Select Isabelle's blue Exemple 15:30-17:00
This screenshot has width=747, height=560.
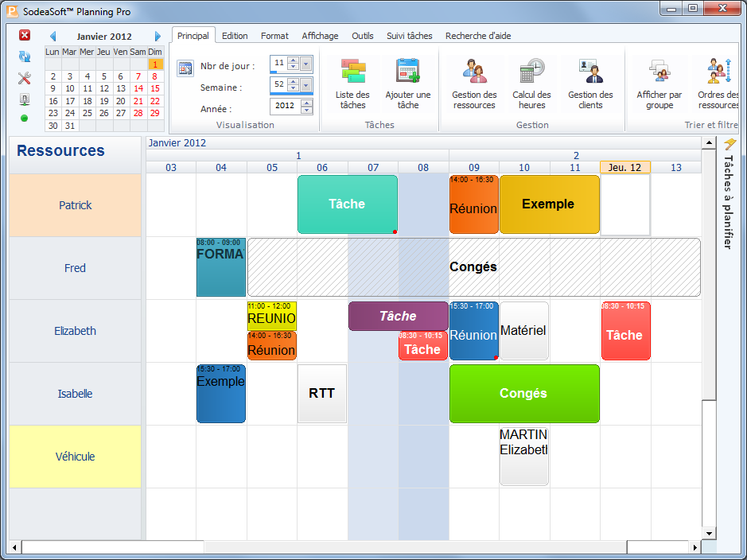(x=221, y=394)
